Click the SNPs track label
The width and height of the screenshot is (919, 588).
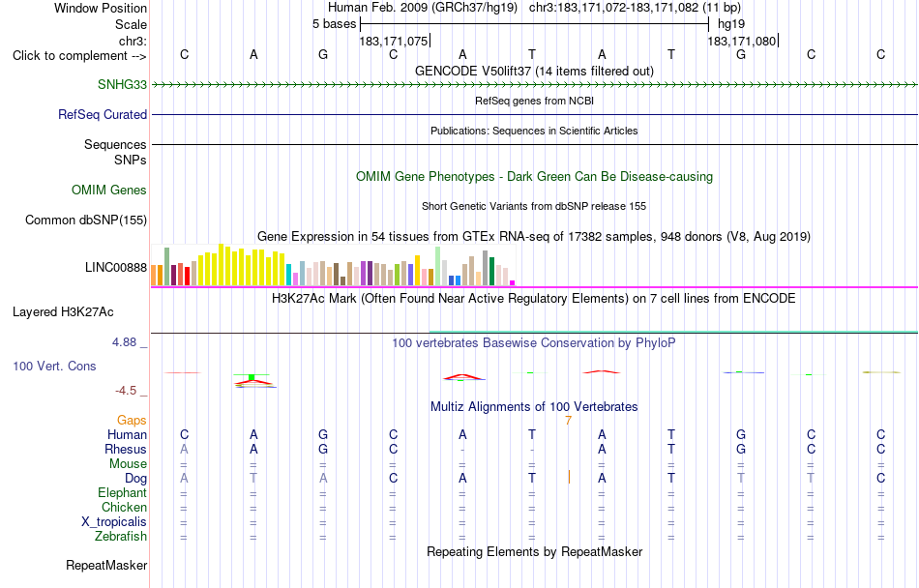[x=131, y=160]
